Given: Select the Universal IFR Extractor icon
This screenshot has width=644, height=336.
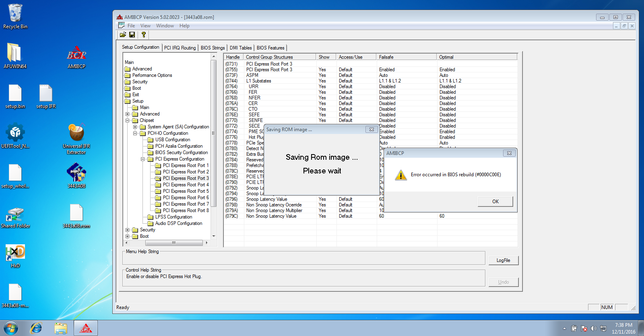Looking at the screenshot, I should coord(76,138).
